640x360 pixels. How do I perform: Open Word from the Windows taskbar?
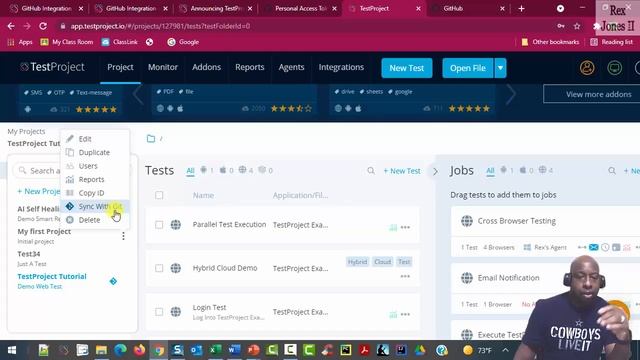(x=234, y=350)
